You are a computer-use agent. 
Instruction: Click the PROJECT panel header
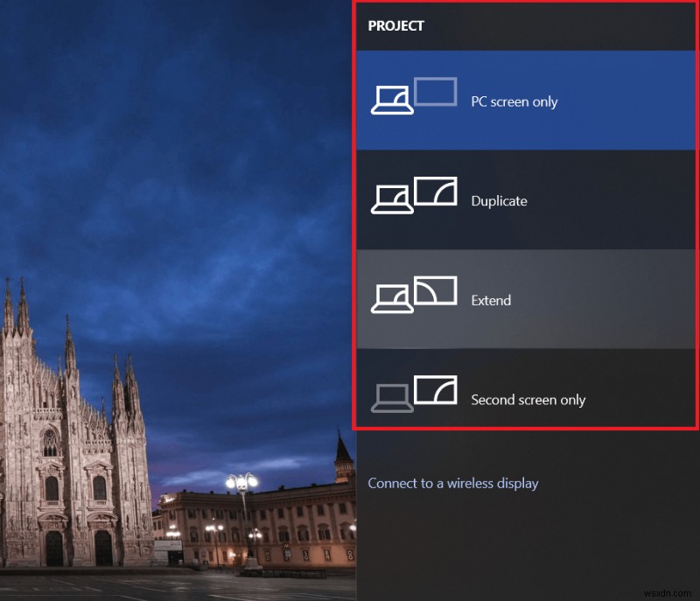click(396, 25)
